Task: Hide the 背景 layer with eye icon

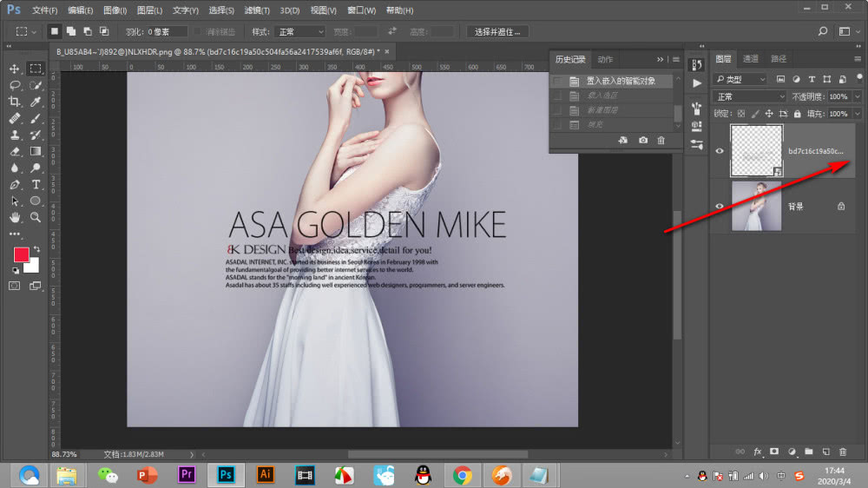Action: (720, 206)
